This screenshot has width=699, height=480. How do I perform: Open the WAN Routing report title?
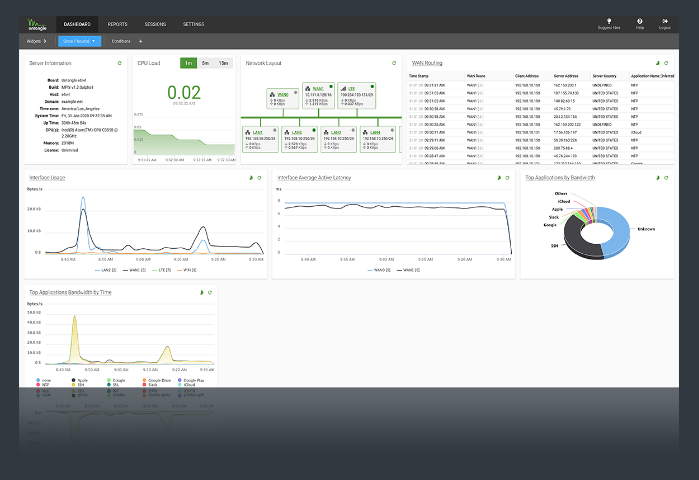click(427, 63)
